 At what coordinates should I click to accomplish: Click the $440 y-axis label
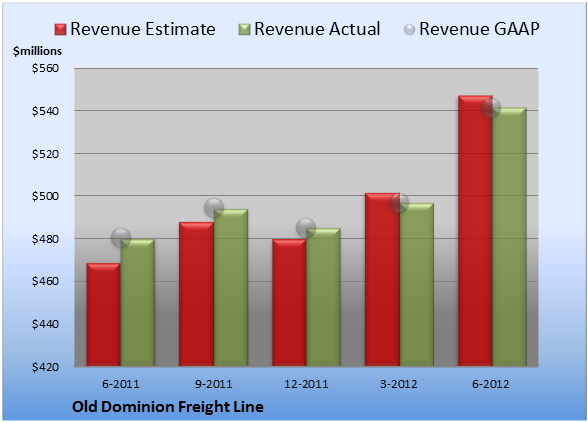45,324
